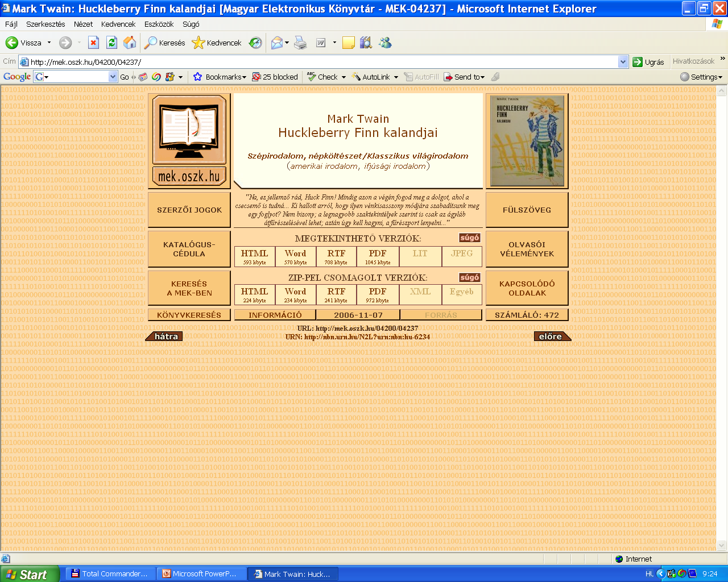Image resolution: width=728 pixels, height=582 pixels.
Task: Open the KATALÓGUS-CÉDULA page
Action: point(189,249)
